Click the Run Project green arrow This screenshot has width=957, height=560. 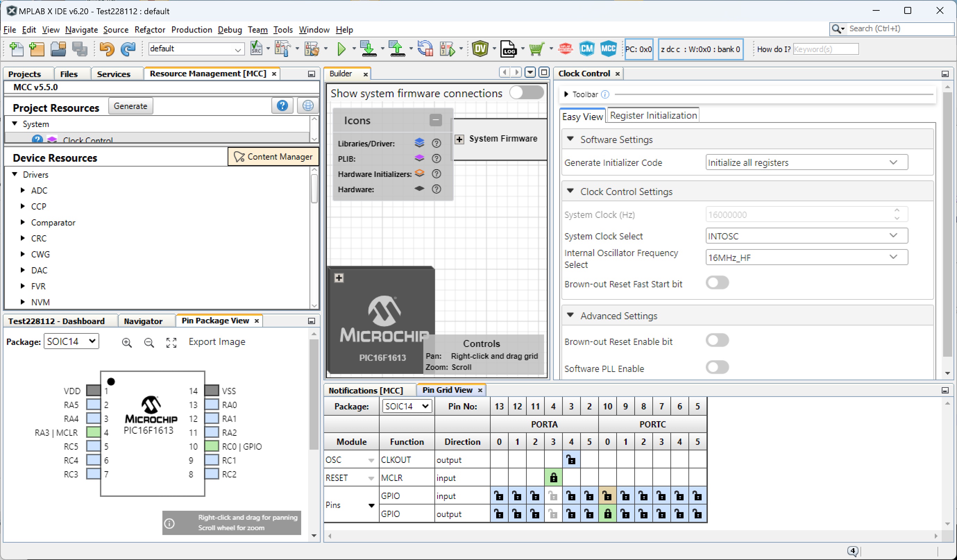(341, 49)
